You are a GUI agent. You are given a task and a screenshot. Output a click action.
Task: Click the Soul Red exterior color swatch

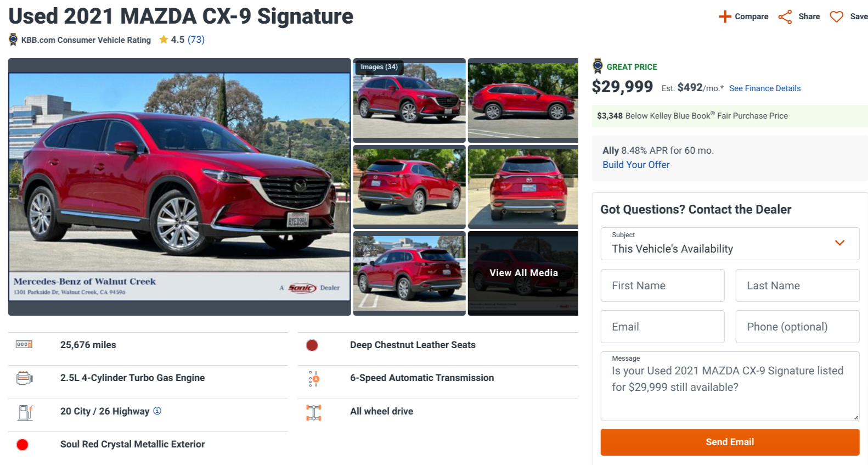[x=22, y=445]
